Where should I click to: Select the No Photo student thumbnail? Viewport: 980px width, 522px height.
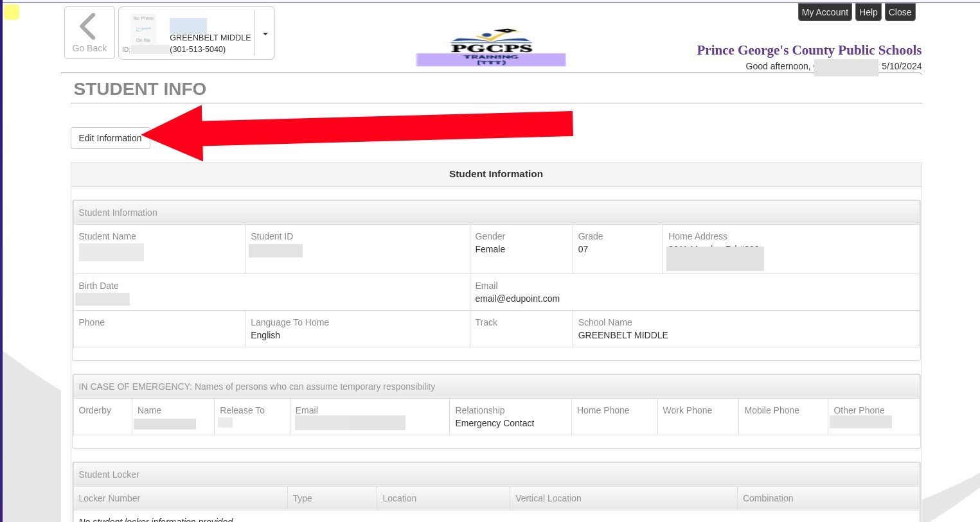click(143, 31)
